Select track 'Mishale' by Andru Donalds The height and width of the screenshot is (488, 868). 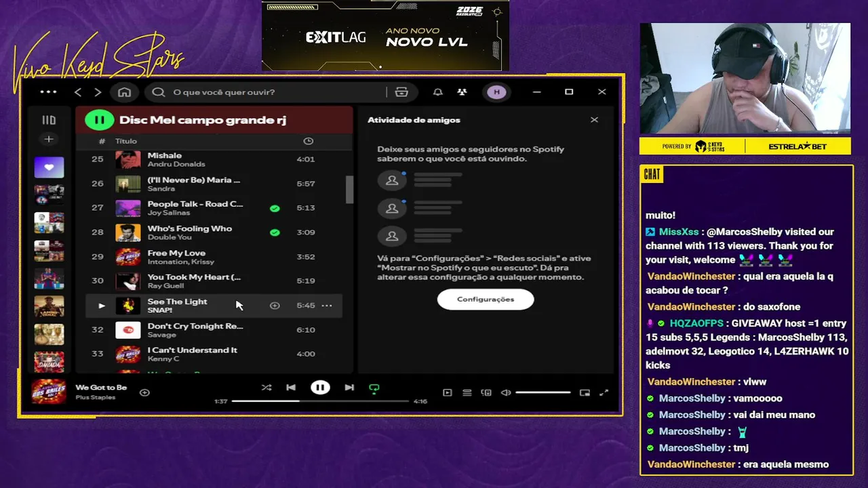tap(214, 159)
